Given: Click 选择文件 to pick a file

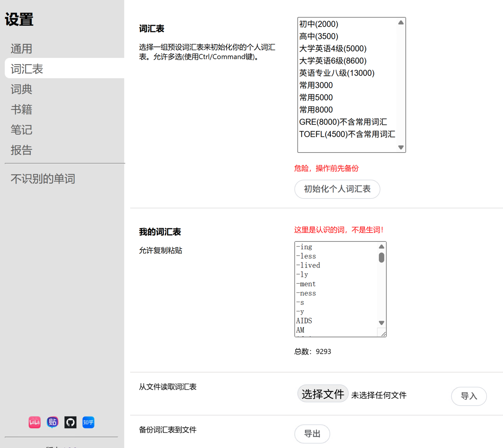Looking at the screenshot, I should (322, 394).
